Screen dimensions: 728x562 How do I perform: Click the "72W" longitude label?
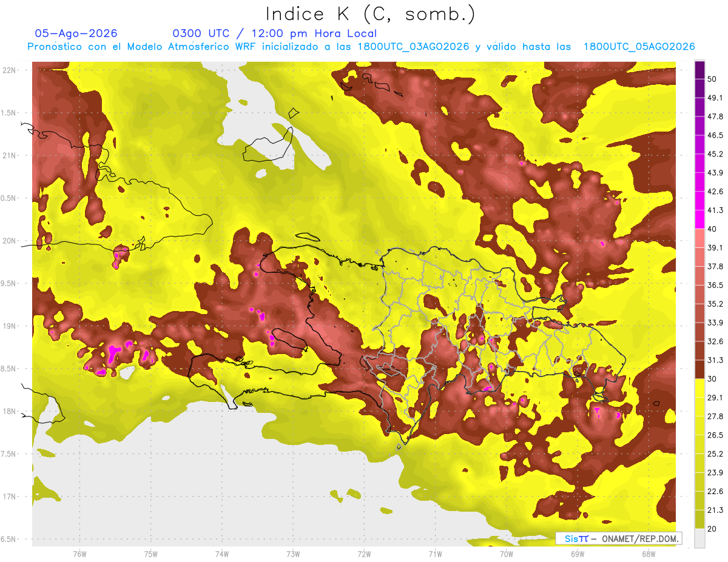click(x=364, y=554)
